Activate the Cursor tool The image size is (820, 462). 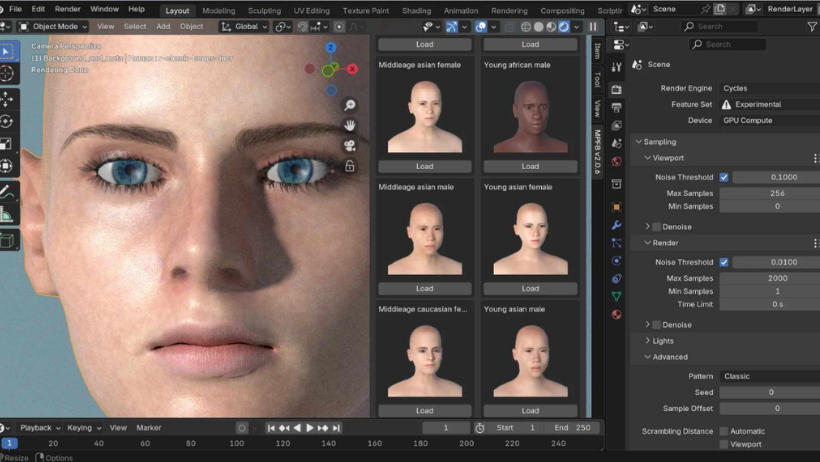[7, 74]
